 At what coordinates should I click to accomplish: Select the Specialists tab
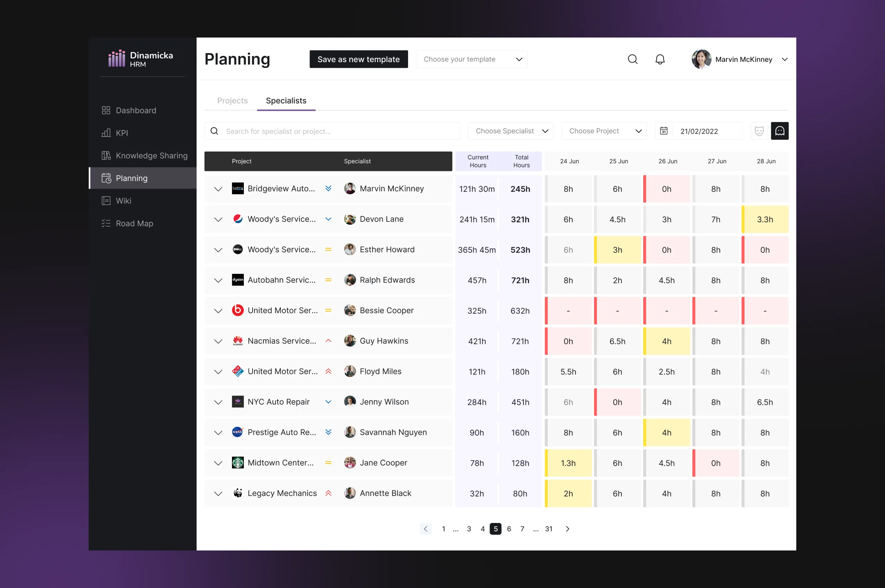286,100
